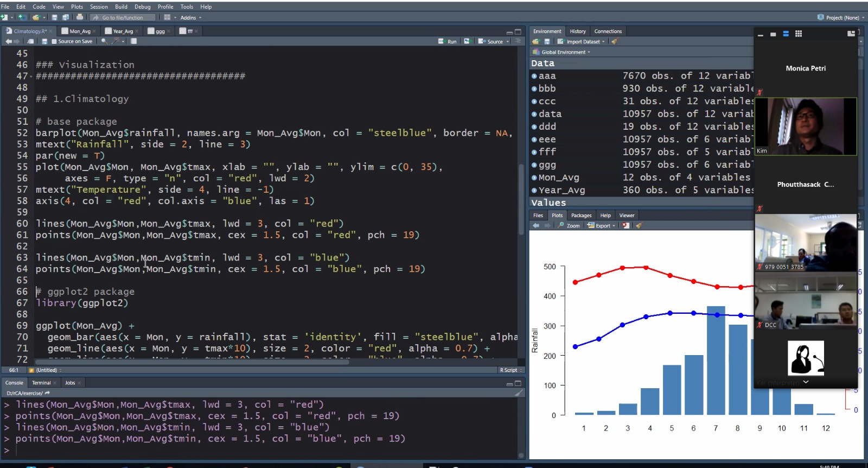Expand the Mon_Avg data object
Viewport: 868px width, 468px height.
click(534, 178)
